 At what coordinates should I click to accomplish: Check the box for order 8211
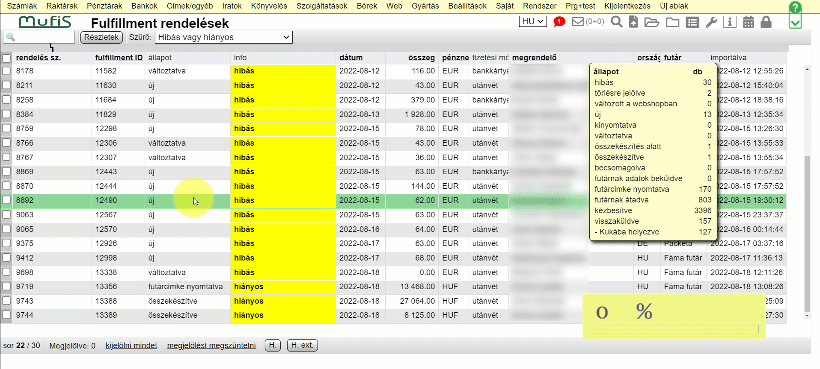[6, 85]
